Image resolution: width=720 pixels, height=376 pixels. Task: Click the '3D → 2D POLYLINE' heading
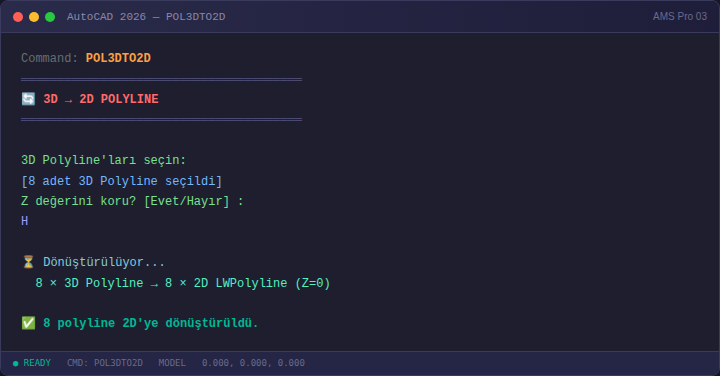(101, 99)
